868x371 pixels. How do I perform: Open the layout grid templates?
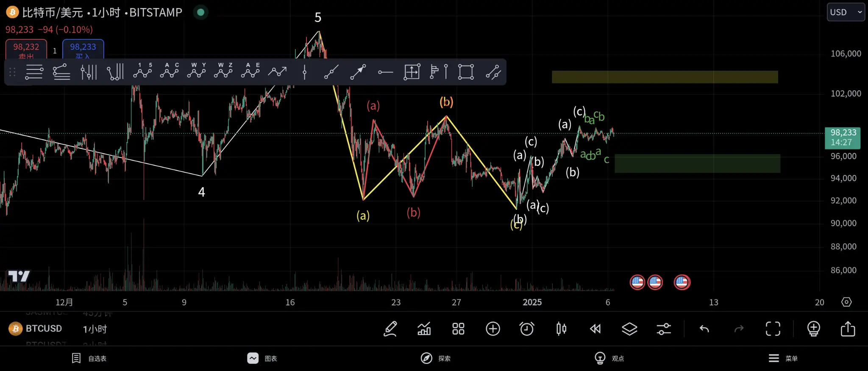(458, 329)
